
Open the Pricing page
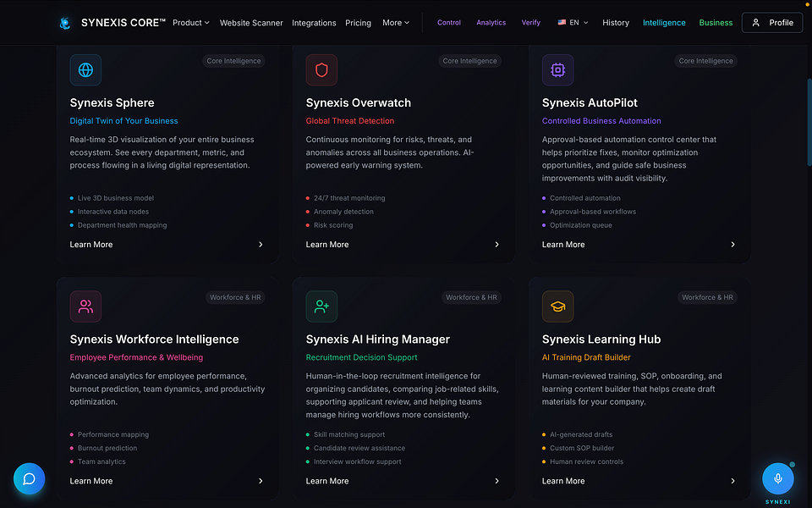pyautogui.click(x=359, y=23)
